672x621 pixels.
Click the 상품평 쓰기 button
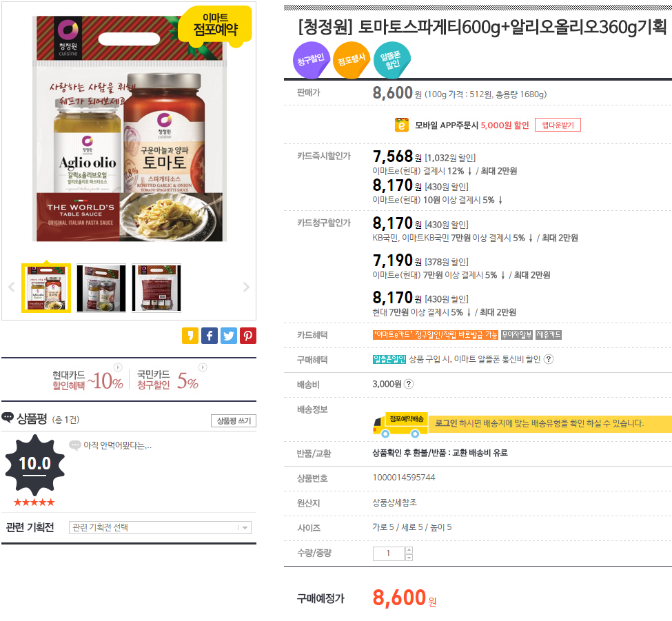pos(234,421)
